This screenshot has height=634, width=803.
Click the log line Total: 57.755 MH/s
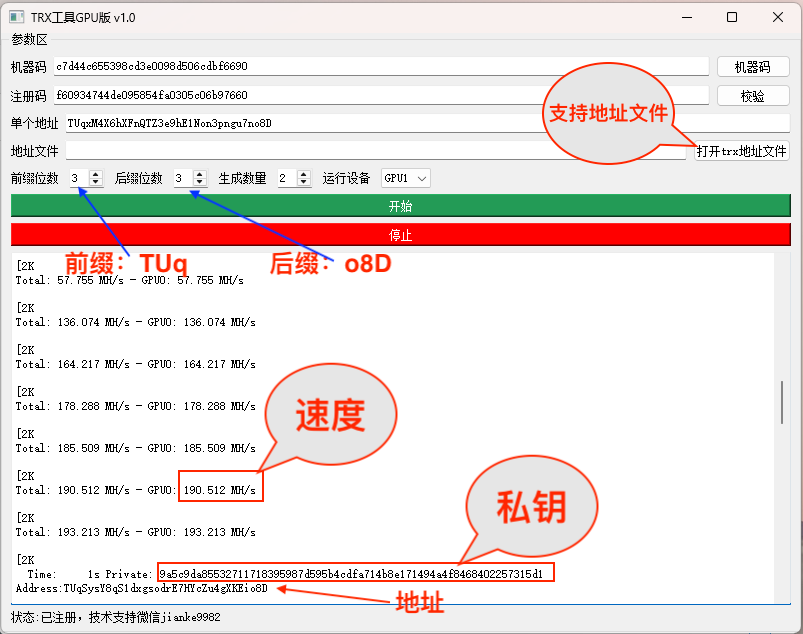[x=130, y=280]
